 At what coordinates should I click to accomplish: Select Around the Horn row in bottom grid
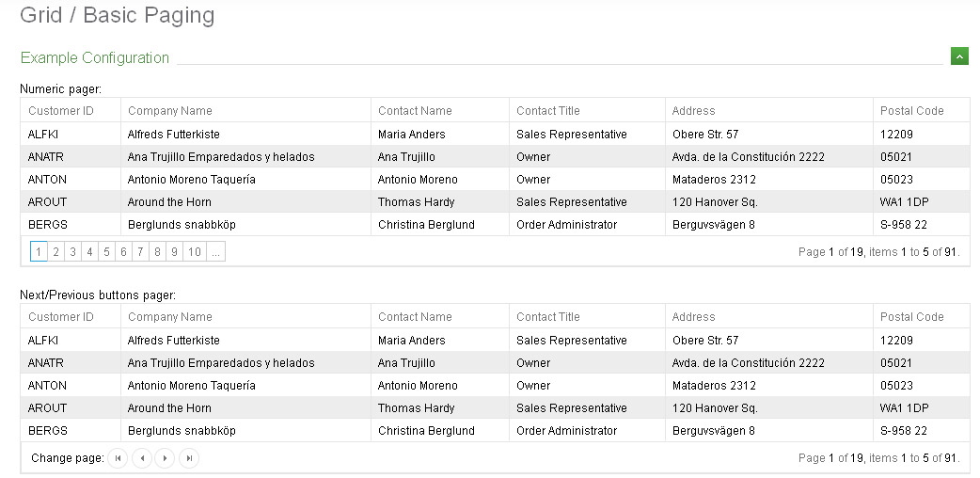[169, 408]
